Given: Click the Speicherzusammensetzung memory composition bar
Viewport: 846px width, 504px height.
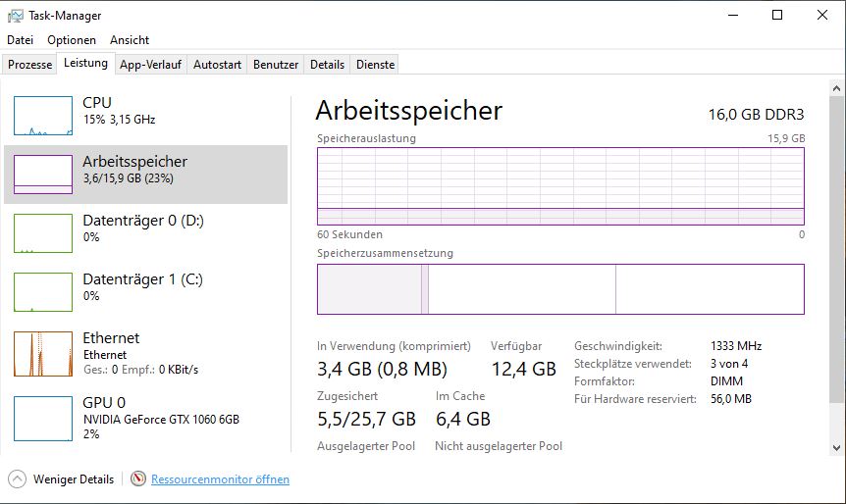Looking at the screenshot, I should (x=559, y=289).
